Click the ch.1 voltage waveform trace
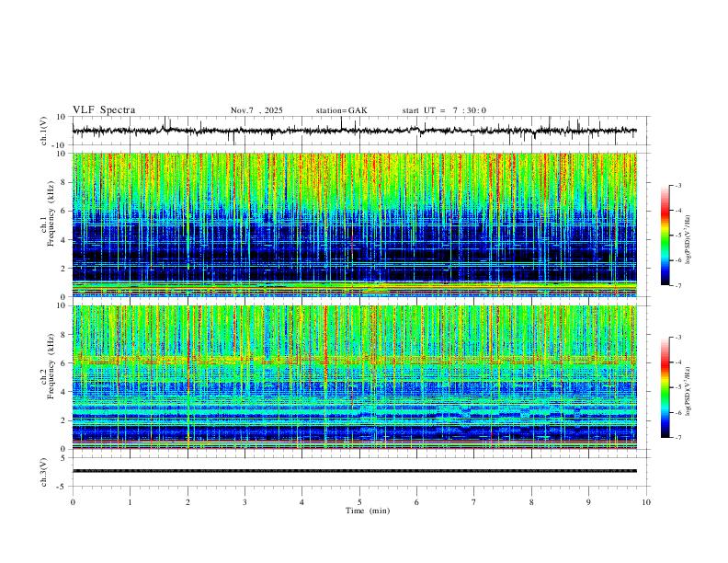The image size is (728, 563). [354, 131]
